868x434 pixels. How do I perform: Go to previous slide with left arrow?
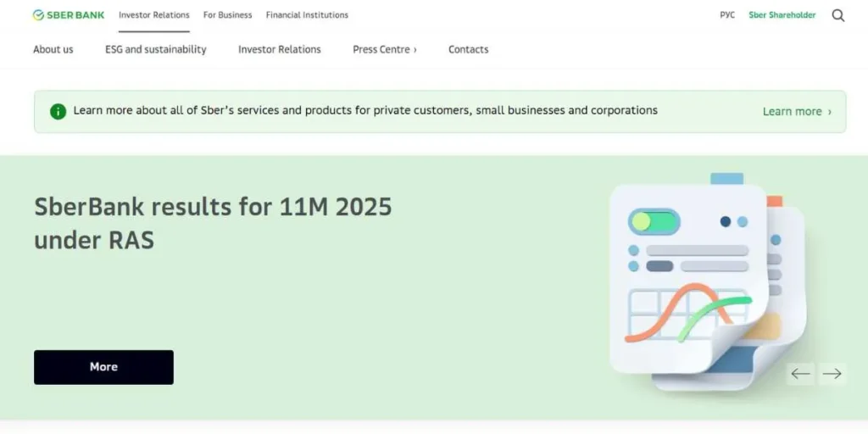point(800,374)
